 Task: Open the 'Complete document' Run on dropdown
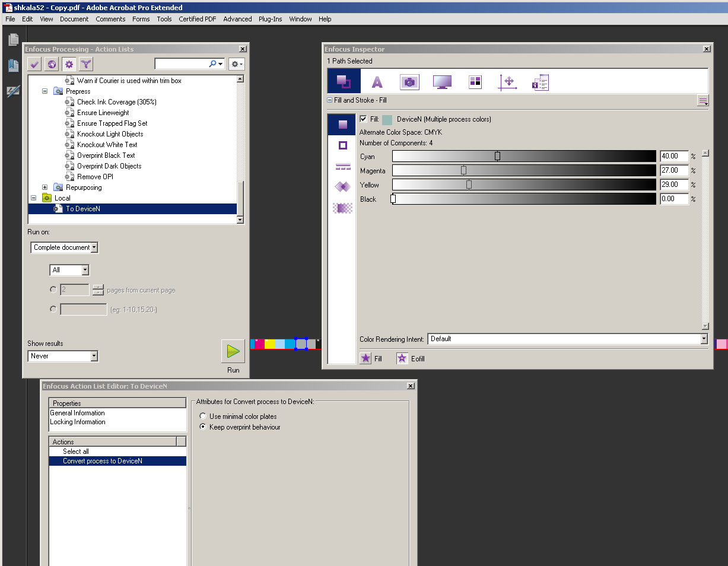pyautogui.click(x=65, y=247)
